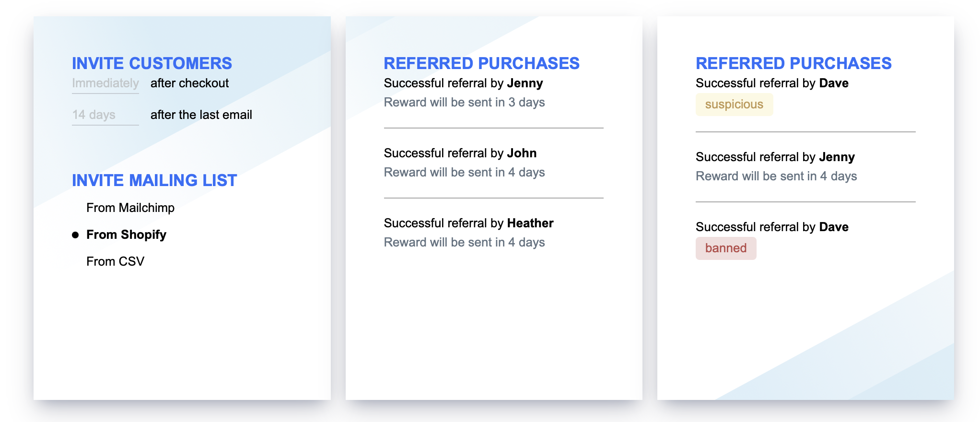Choose the From CSV option
980x422 pixels.
click(x=115, y=261)
